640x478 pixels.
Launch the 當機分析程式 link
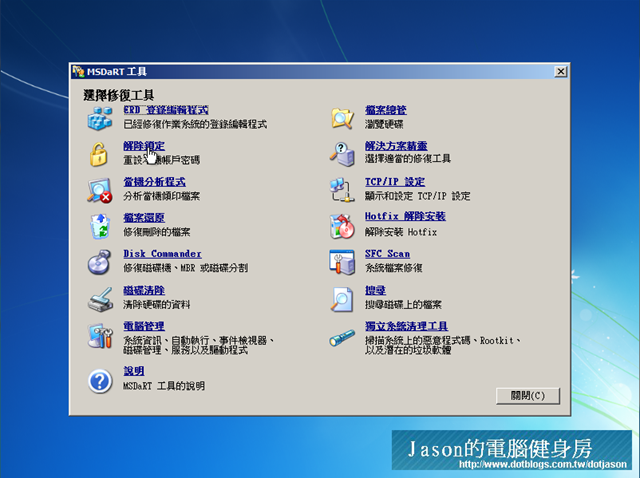[x=154, y=182]
